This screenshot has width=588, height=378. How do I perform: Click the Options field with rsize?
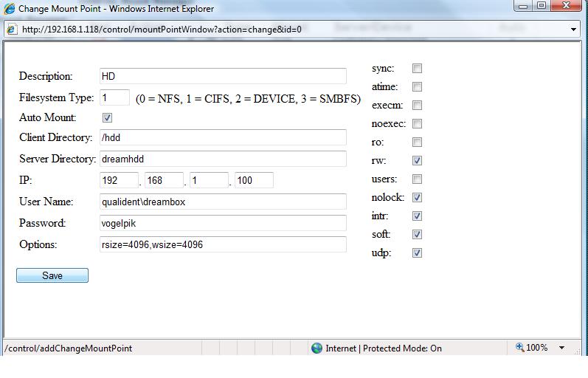(223, 244)
